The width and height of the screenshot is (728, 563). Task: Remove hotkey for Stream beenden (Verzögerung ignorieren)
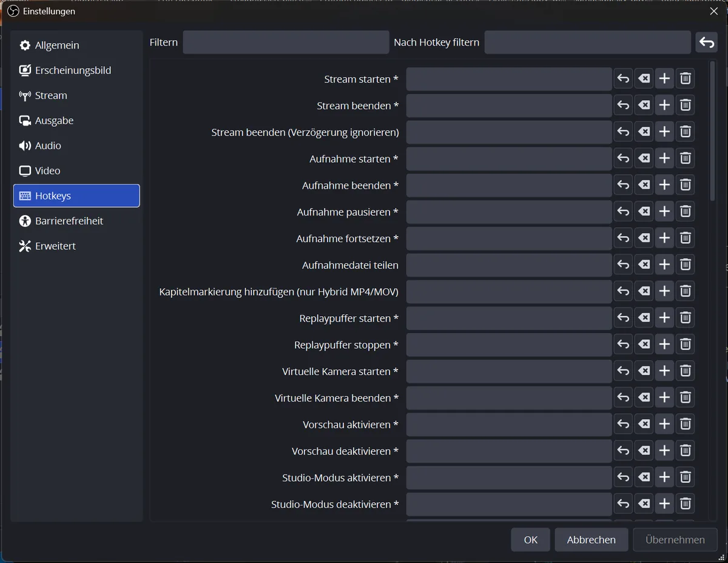point(685,132)
